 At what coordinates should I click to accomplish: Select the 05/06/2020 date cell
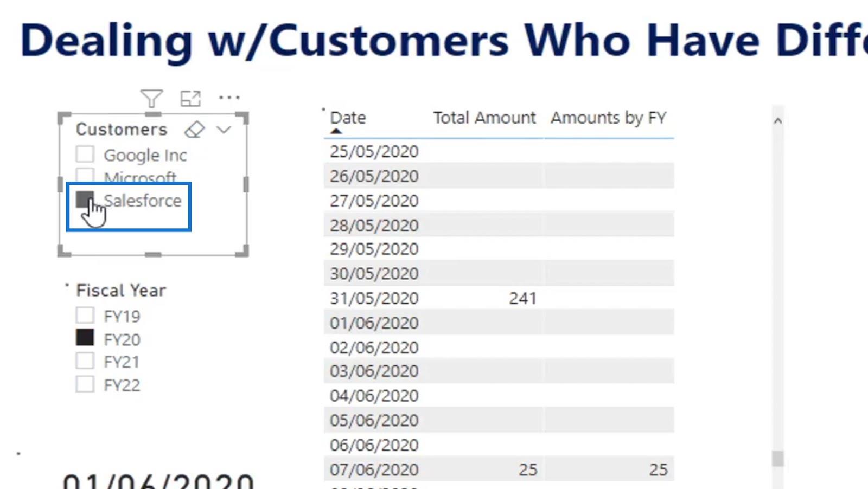pyautogui.click(x=374, y=420)
